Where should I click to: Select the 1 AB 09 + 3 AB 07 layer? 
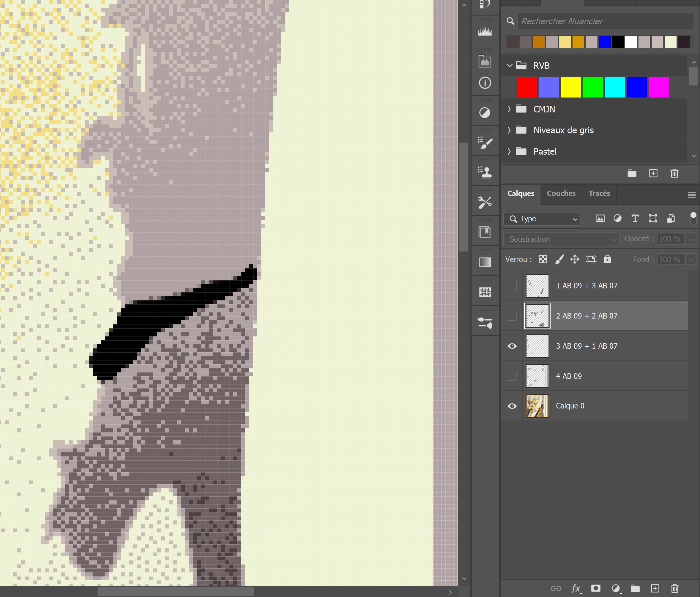(587, 286)
